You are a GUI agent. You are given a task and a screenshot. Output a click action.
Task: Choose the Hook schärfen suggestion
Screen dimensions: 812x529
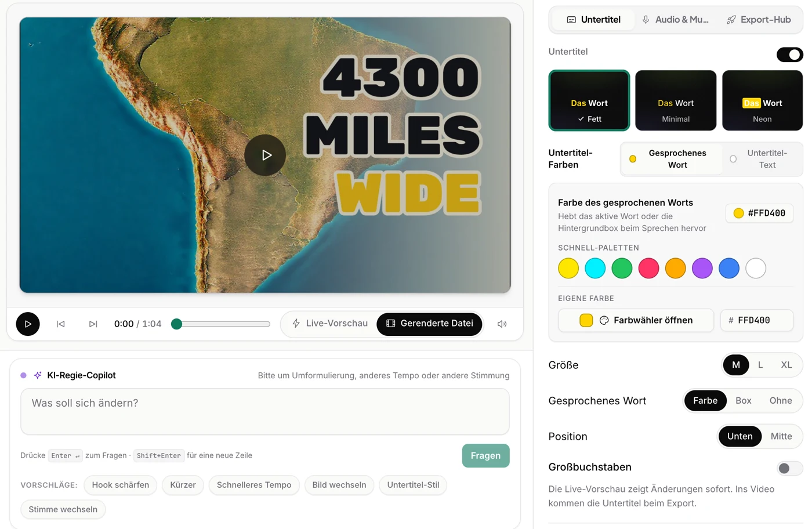coord(121,485)
